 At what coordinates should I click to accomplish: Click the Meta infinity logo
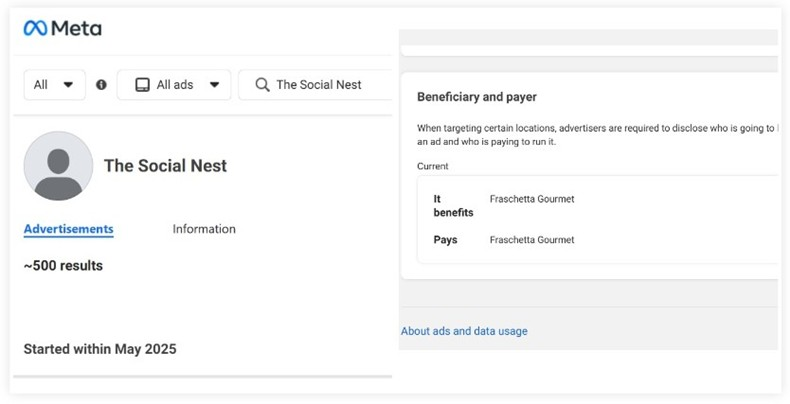coord(35,28)
